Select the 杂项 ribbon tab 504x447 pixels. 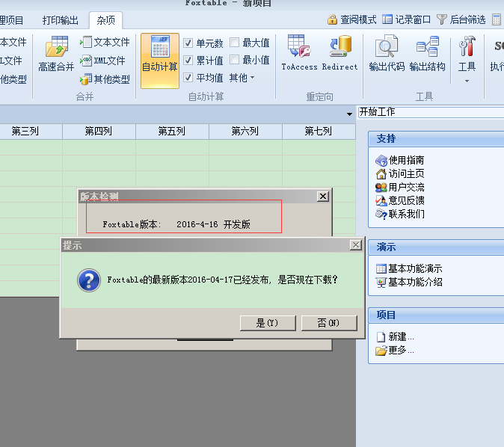pyautogui.click(x=105, y=20)
